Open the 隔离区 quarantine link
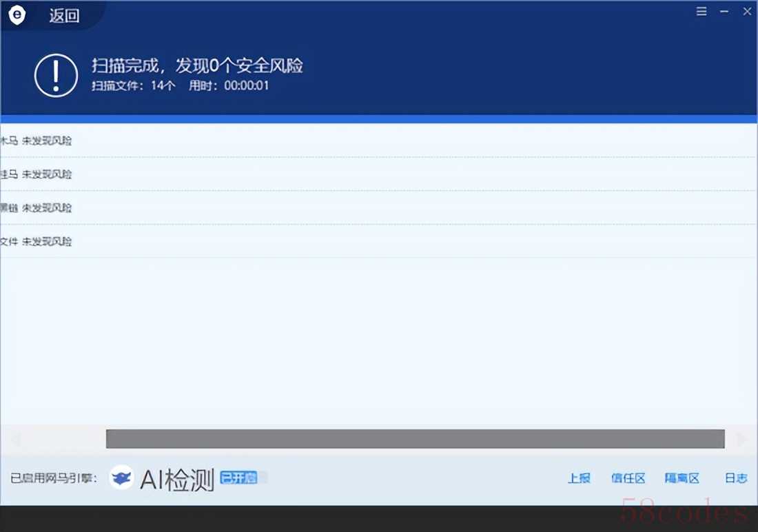The width and height of the screenshot is (758, 532). point(682,478)
